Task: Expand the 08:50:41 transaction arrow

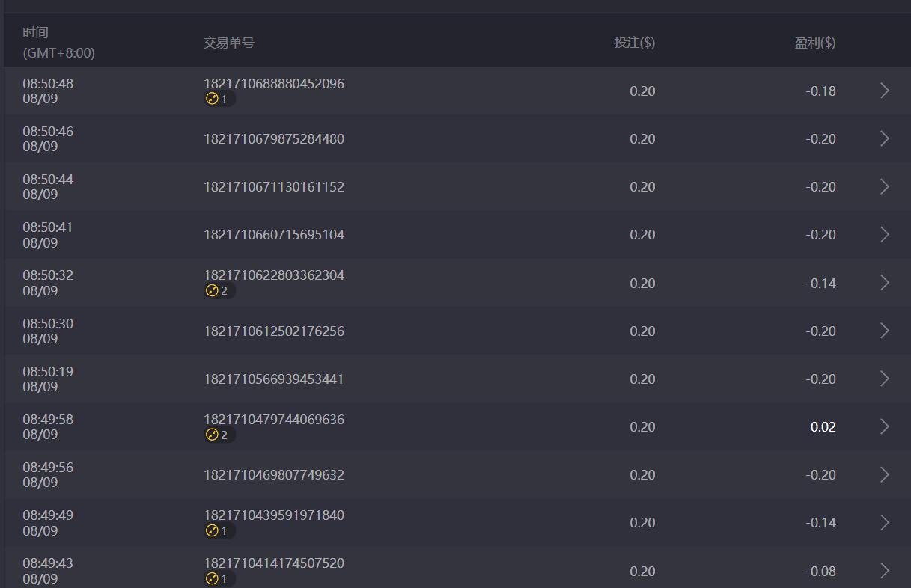Action: pos(885,235)
